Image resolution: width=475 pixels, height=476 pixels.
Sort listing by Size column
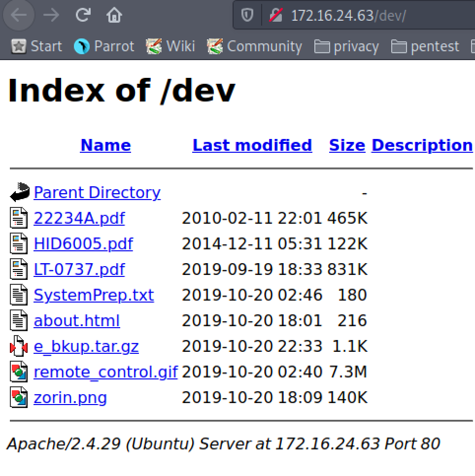click(x=347, y=145)
